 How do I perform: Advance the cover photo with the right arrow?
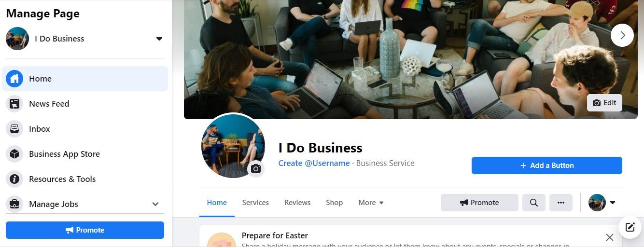point(622,35)
